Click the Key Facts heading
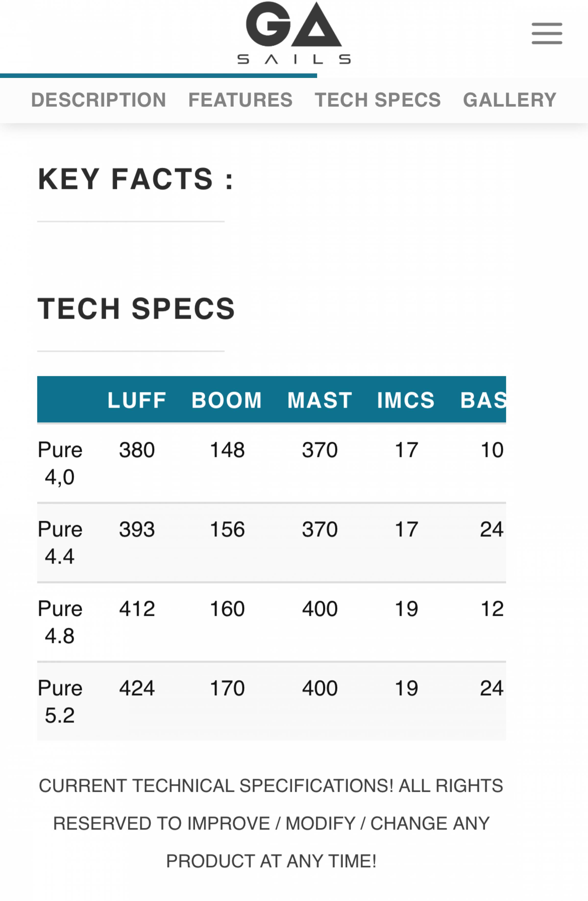The image size is (588, 901). pyautogui.click(x=135, y=179)
